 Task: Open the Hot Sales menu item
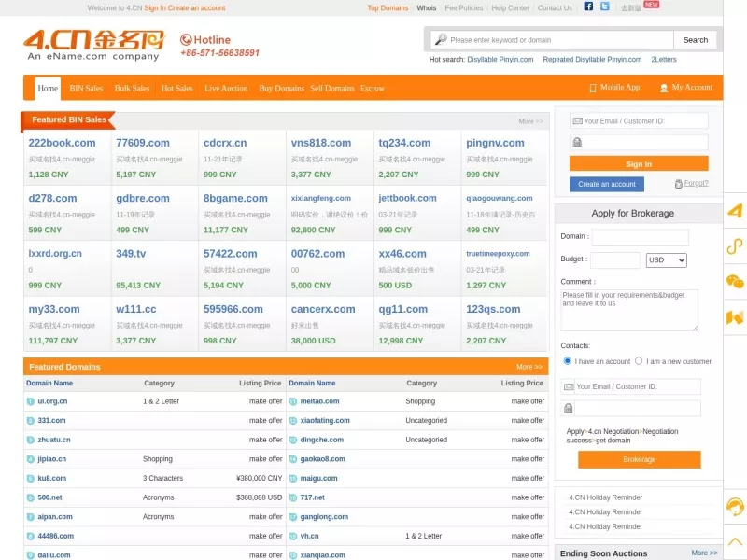(177, 88)
